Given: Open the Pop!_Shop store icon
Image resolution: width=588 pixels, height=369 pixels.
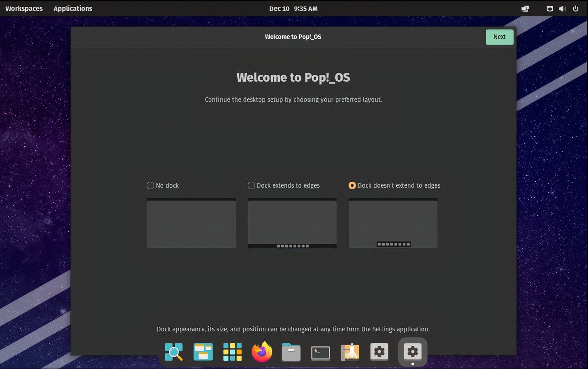Looking at the screenshot, I should 349,352.
